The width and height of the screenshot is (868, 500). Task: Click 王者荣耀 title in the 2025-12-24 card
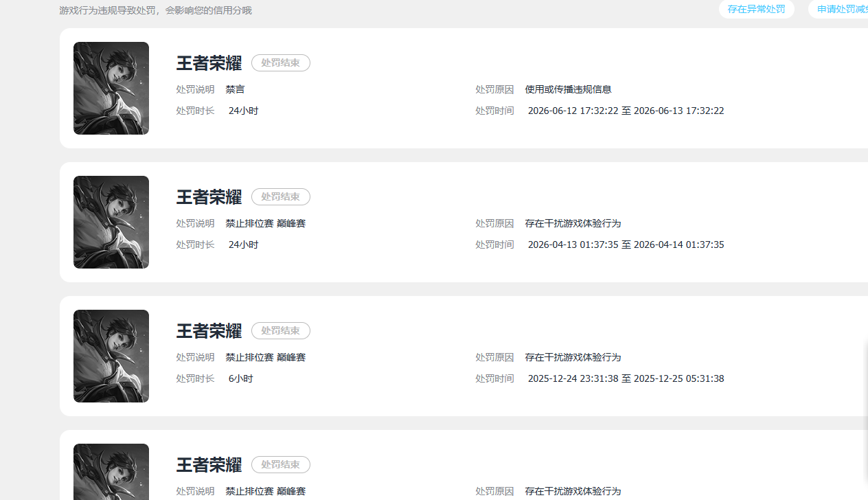(x=209, y=331)
